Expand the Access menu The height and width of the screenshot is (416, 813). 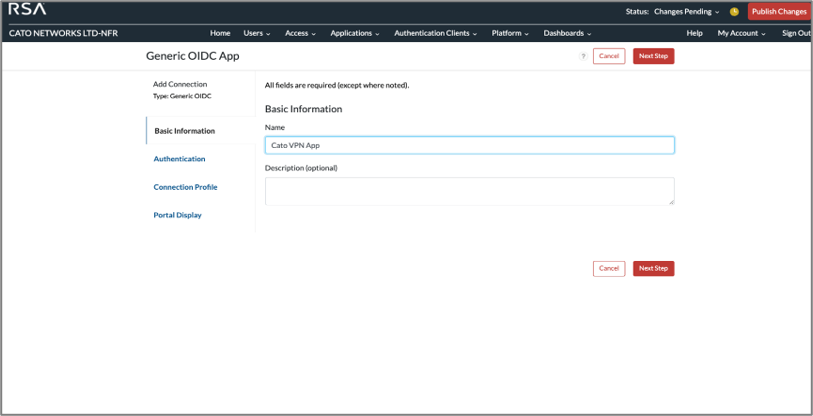300,33
